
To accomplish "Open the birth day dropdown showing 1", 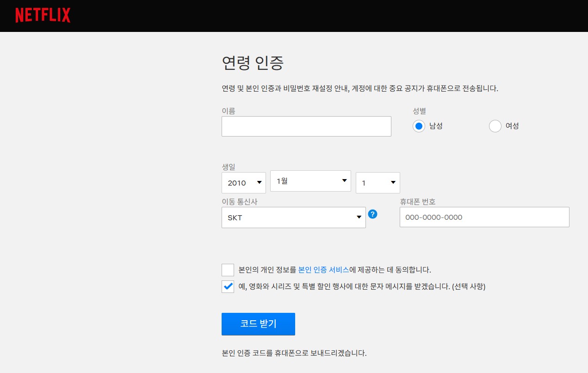I will tap(378, 182).
